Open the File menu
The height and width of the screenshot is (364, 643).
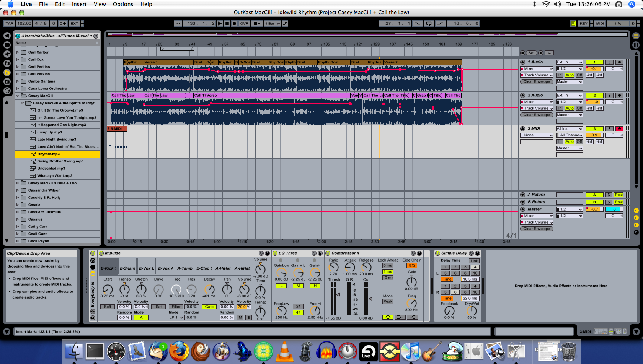tap(43, 4)
